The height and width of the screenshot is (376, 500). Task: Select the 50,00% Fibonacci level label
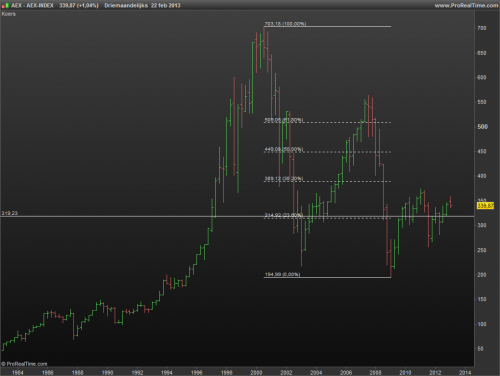pyautogui.click(x=284, y=149)
